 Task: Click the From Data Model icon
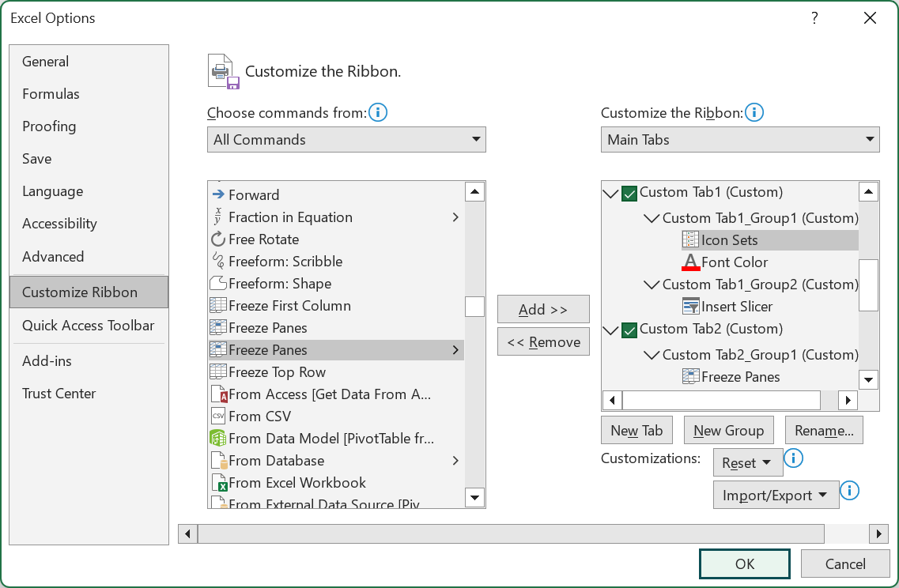pyautogui.click(x=218, y=439)
